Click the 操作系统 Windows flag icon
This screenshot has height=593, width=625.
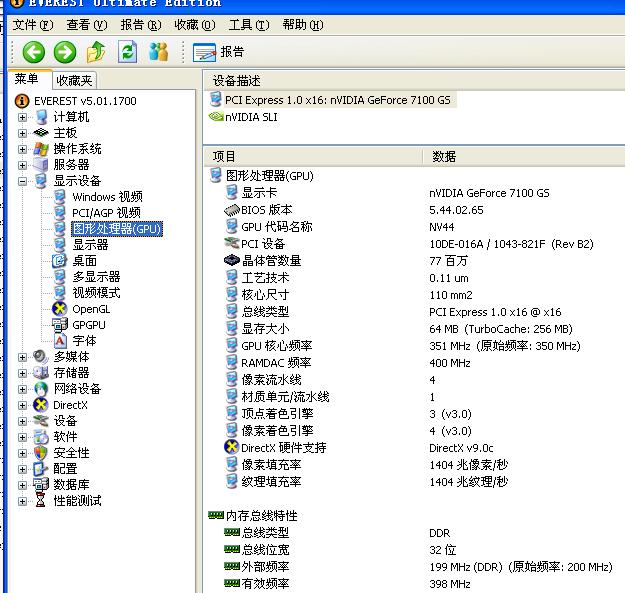pos(41,149)
